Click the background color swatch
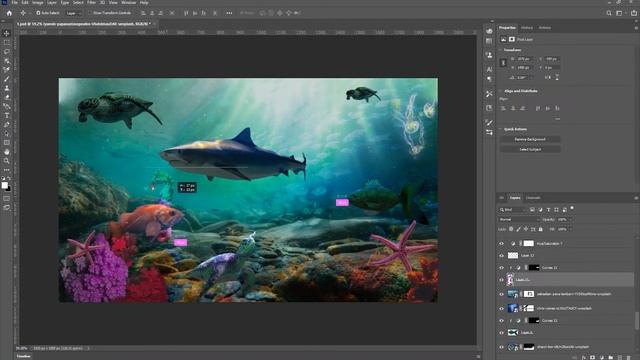Viewport: 640px width, 360px height. click(x=8, y=189)
